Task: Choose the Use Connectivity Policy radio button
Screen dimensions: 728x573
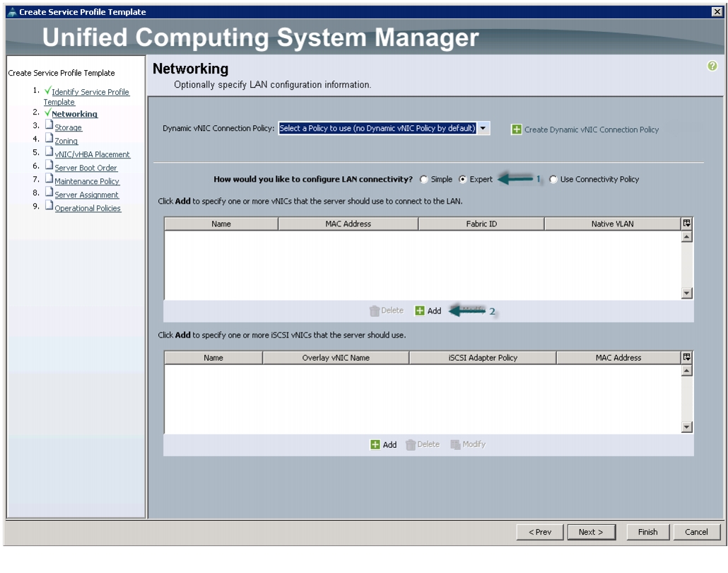Action: [553, 180]
